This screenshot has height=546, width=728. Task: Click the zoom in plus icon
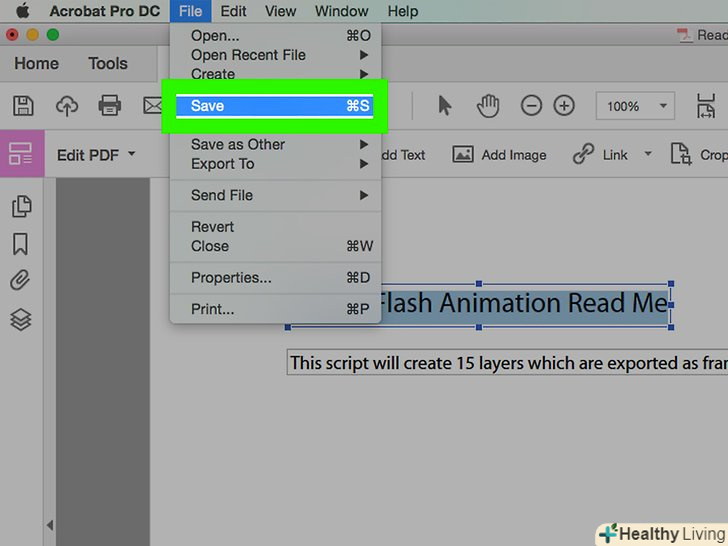564,106
